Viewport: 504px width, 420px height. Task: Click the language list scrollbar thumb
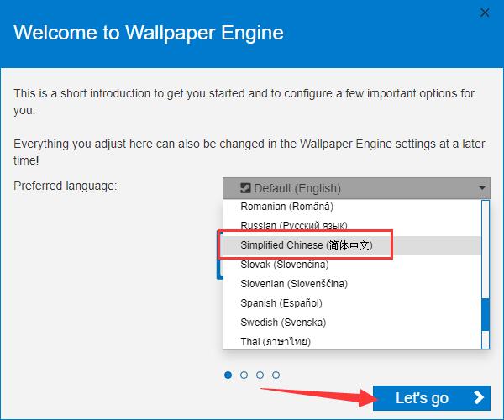point(486,314)
